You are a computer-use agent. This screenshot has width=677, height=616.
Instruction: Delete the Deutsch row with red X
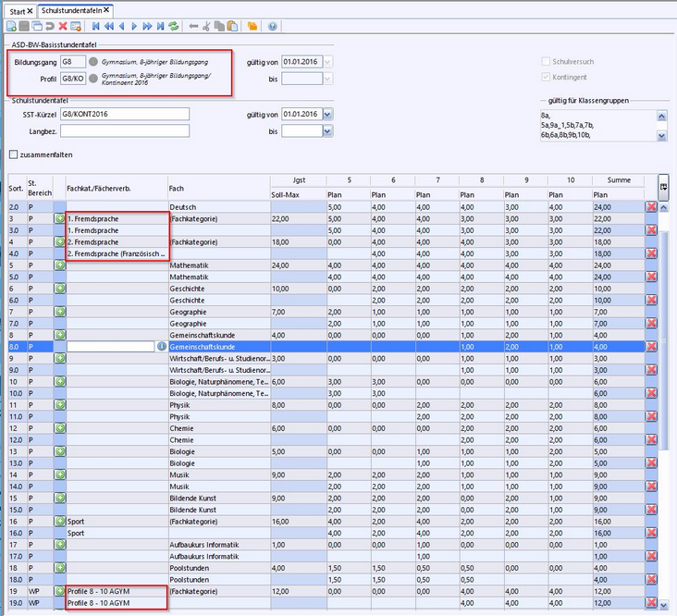(651, 206)
